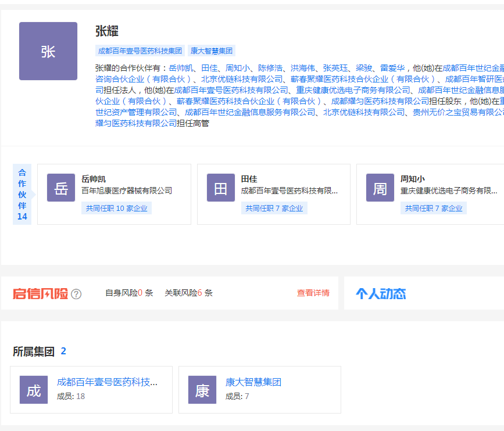Open the 康大智慧集团 tag under name

tap(212, 51)
